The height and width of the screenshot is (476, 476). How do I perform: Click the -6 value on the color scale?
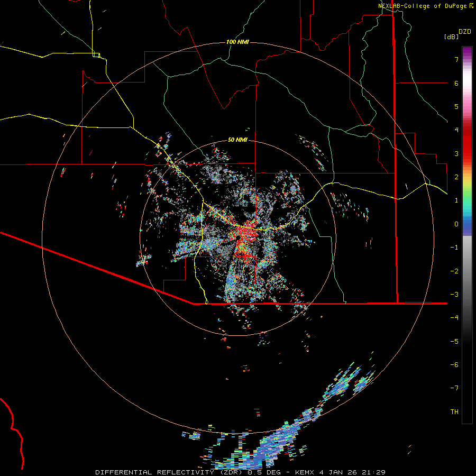click(454, 365)
